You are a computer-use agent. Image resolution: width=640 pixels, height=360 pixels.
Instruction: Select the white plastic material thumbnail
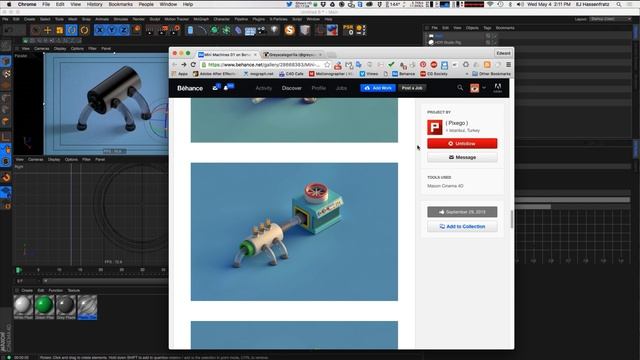point(23,307)
